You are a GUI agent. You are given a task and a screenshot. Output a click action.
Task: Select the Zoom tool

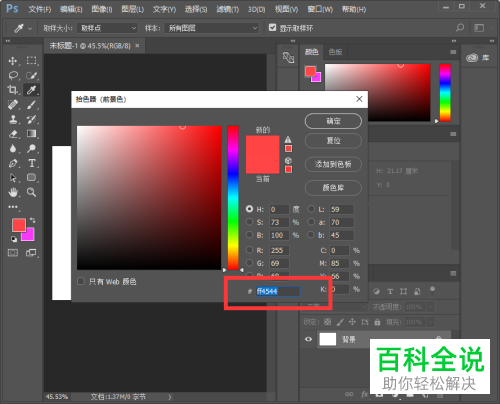pyautogui.click(x=32, y=192)
